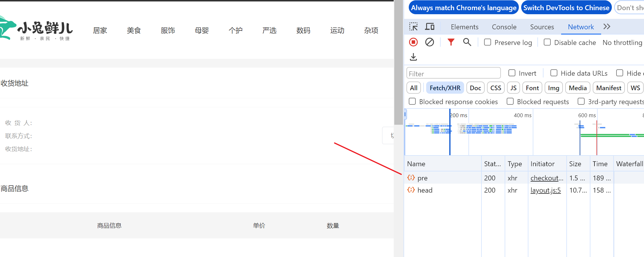Image resolution: width=644 pixels, height=257 pixels.
Task: Open the No throttling dropdown
Action: click(623, 43)
